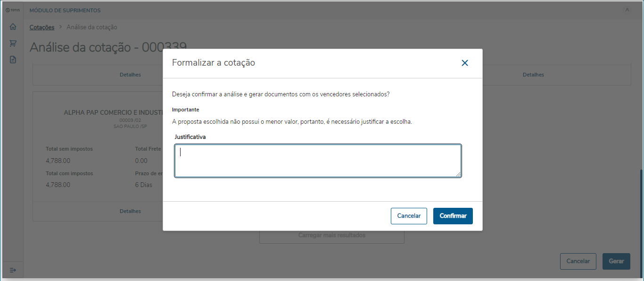644x281 pixels.
Task: Click the TOTVS logo
Action: (x=13, y=10)
